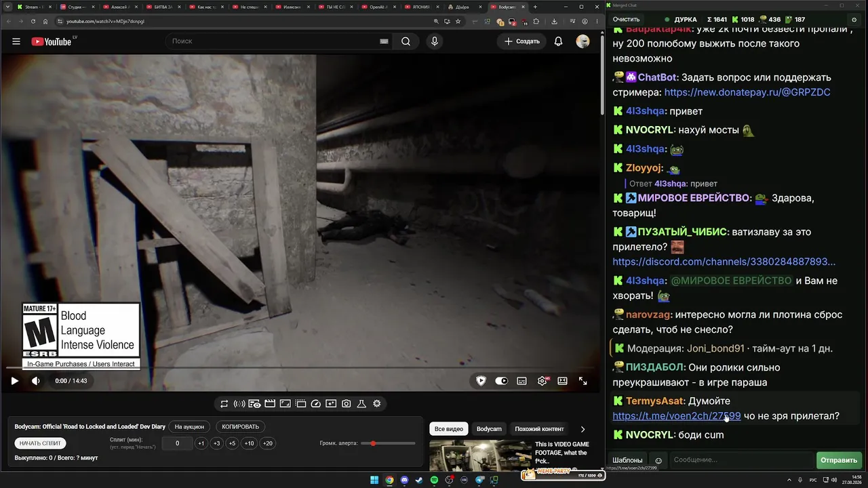Image resolution: width=868 pixels, height=488 pixels.
Task: Go to the YouTube home logo
Action: coord(52,41)
